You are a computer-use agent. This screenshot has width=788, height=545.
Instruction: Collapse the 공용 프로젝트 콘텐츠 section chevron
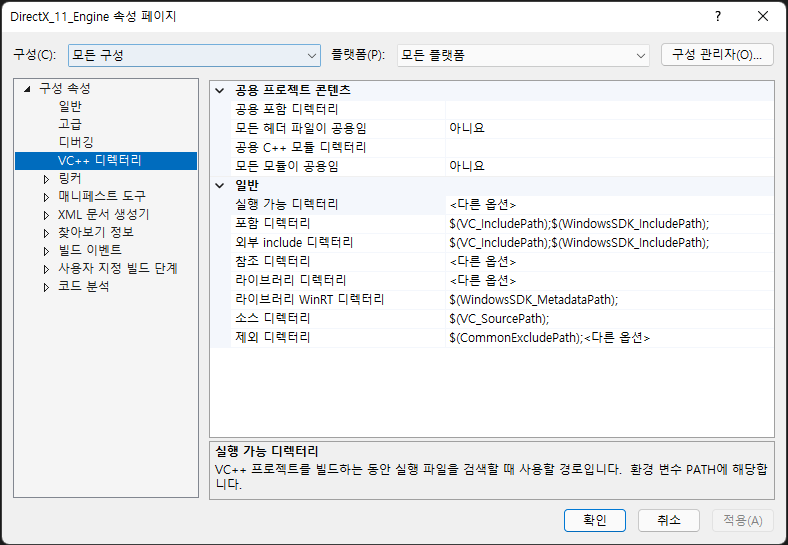(220, 90)
